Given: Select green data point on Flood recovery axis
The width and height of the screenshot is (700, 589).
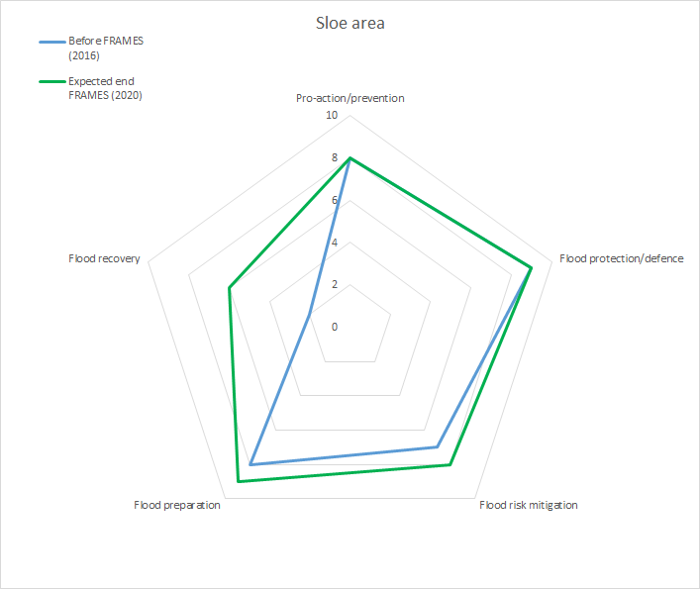Looking at the screenshot, I should click(230, 288).
